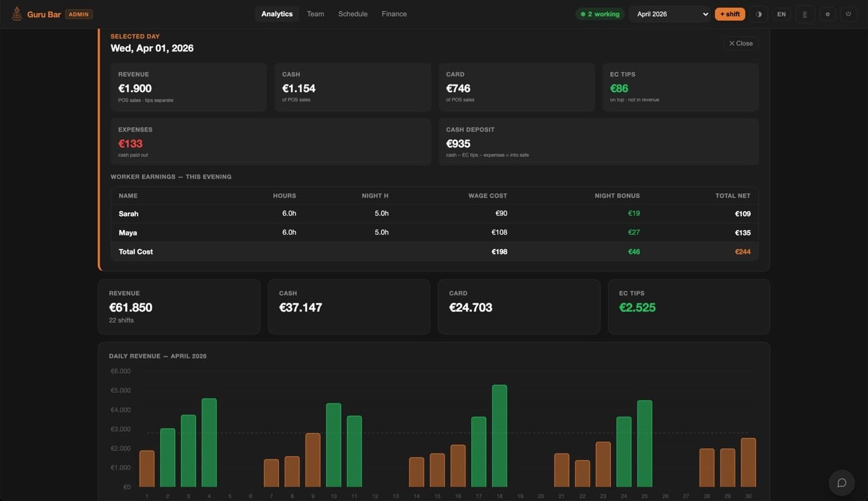Select the day 1 revenue bar
Viewport: 868px width, 501px height.
click(x=147, y=469)
